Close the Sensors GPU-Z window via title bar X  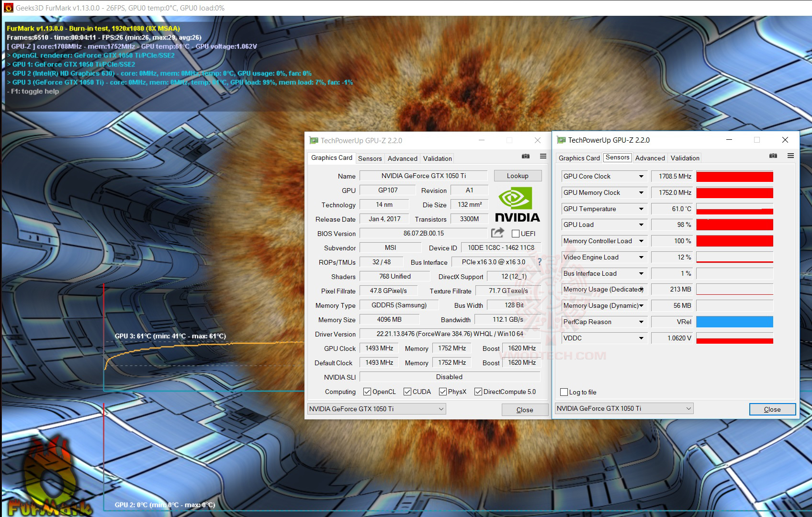click(x=785, y=140)
